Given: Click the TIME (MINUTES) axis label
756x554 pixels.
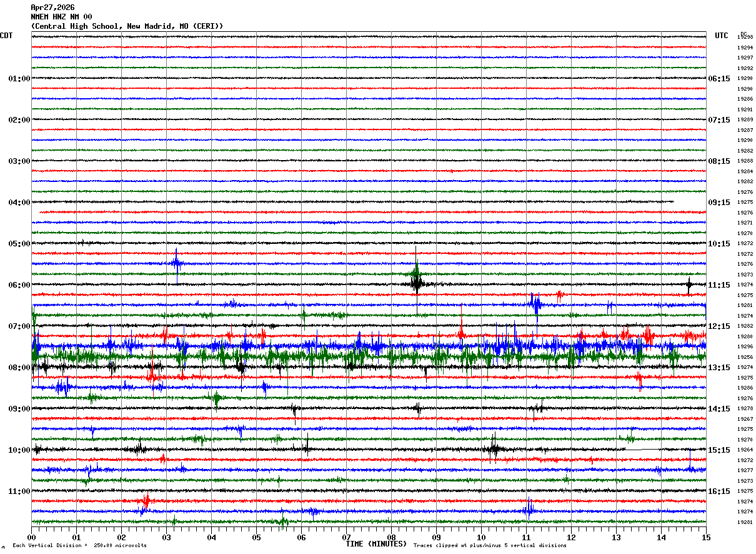Looking at the screenshot, I should pyautogui.click(x=376, y=544).
